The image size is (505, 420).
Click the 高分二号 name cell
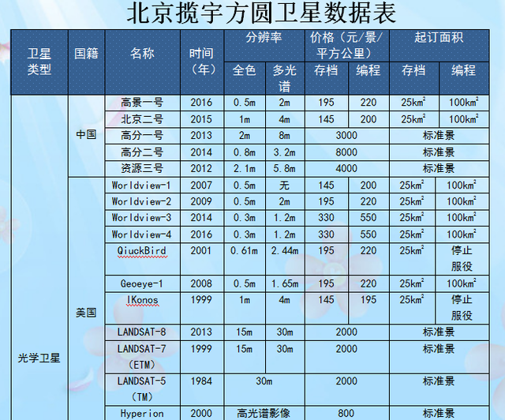pos(142,152)
